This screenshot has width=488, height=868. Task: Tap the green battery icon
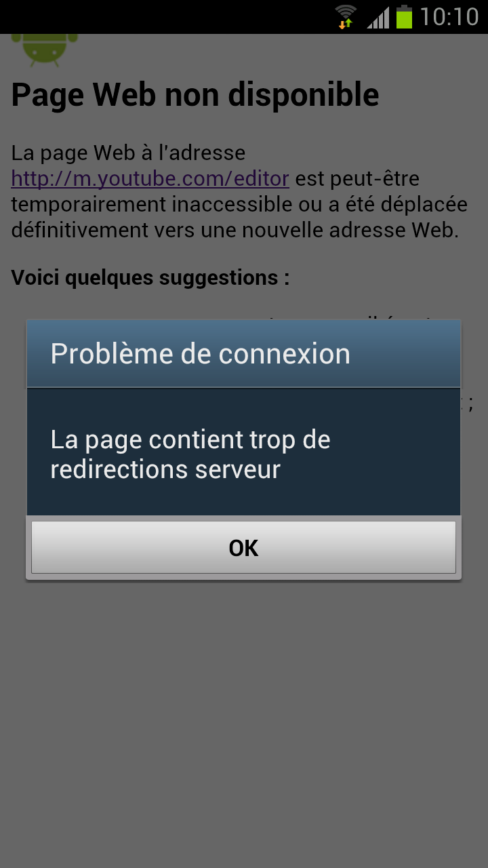click(405, 17)
